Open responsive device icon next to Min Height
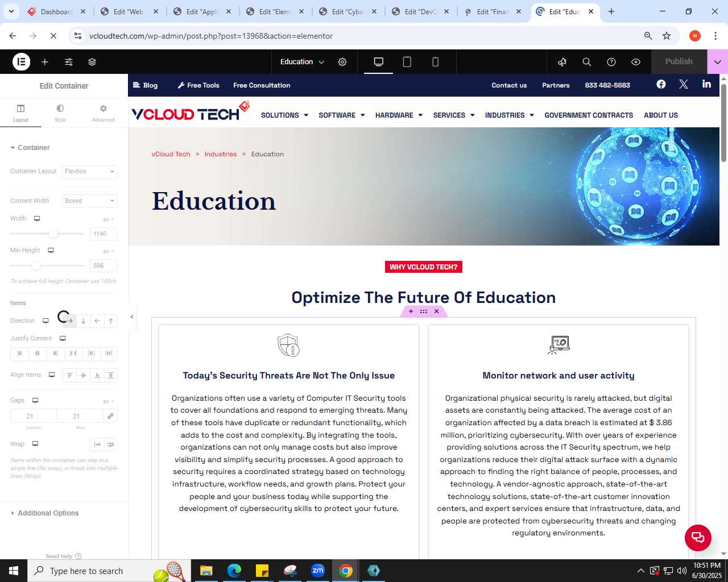Image resolution: width=728 pixels, height=582 pixels. [51, 251]
